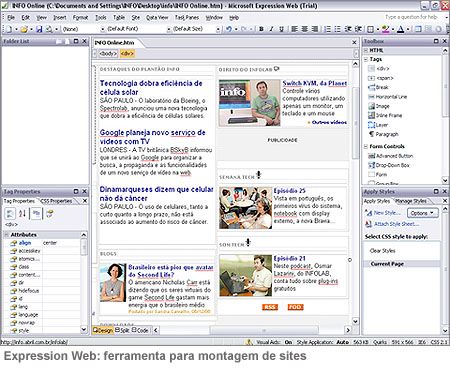Image resolution: width=450 pixels, height=373 pixels.
Task: Open the Style (None) dropdown
Action: [x=103, y=29]
